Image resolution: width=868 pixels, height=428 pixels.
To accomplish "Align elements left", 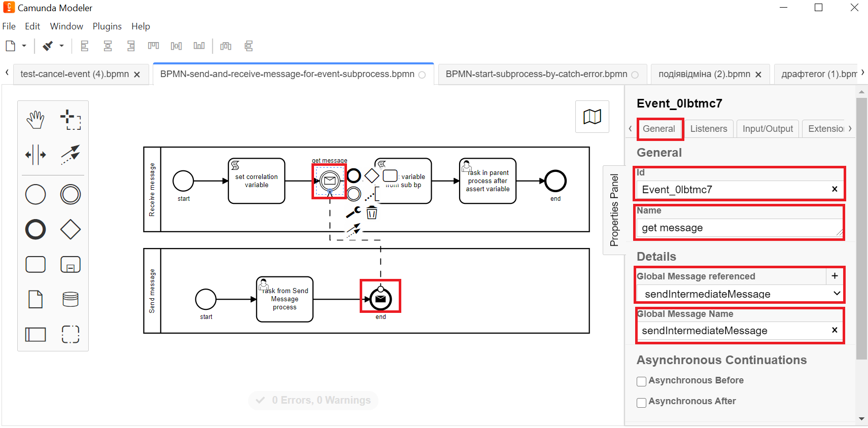I will [85, 46].
